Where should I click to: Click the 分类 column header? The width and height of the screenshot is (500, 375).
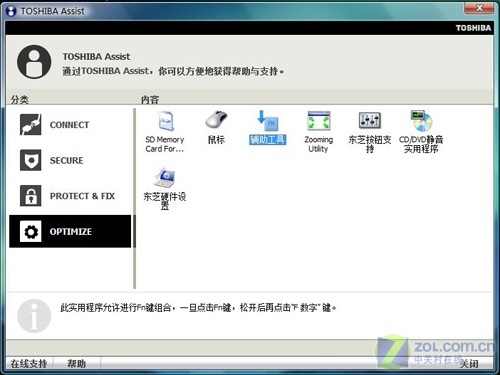[x=20, y=99]
